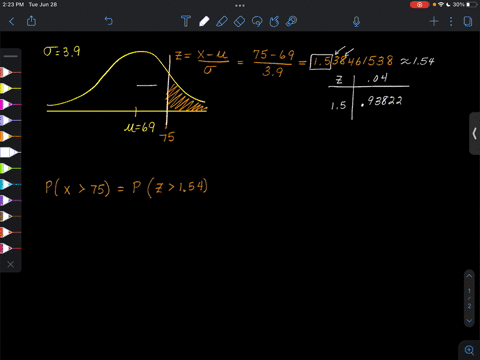Viewport: 480px width, 360px height.
Task: Expand the right-edge side panel chevron
Action: pyautogui.click(x=474, y=134)
